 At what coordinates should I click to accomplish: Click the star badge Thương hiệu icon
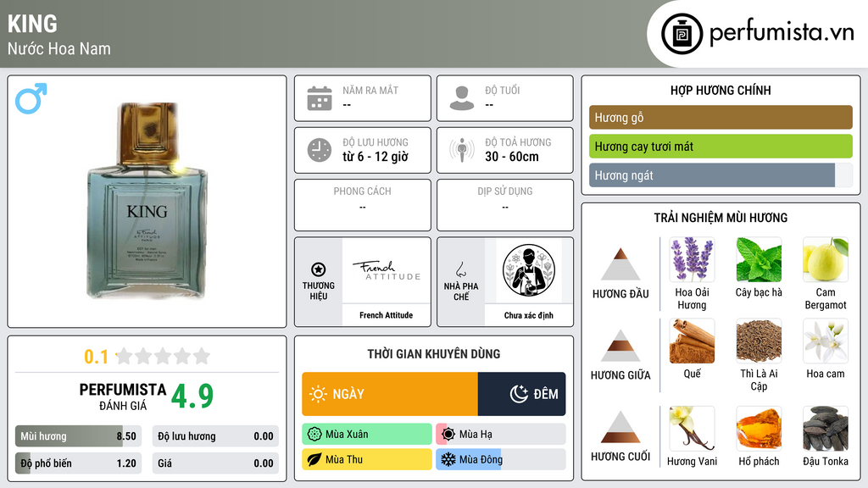pos(319,269)
